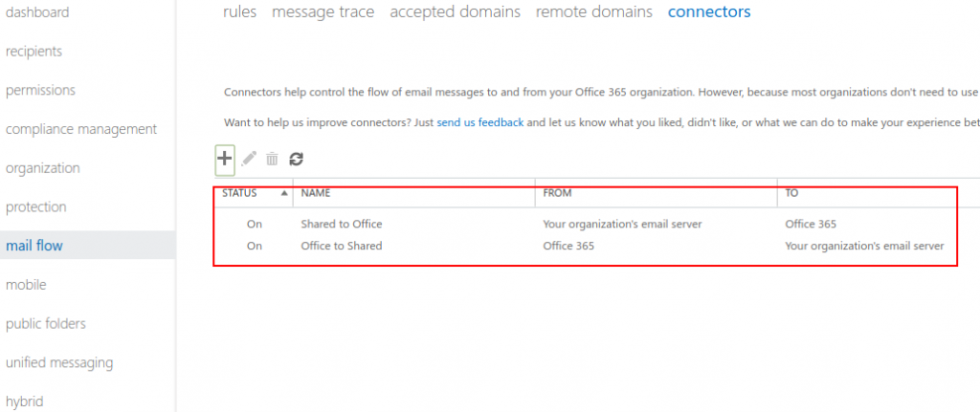
Task: Open the rules tab
Action: pyautogui.click(x=239, y=12)
